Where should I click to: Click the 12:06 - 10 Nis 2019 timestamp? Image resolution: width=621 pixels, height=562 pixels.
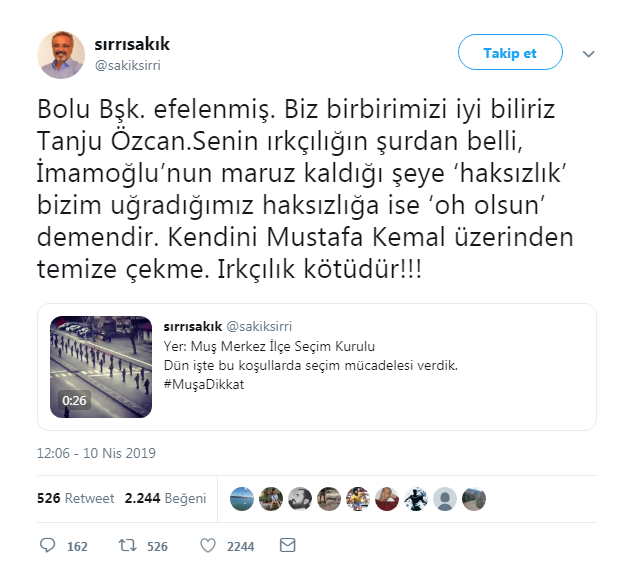(96, 453)
